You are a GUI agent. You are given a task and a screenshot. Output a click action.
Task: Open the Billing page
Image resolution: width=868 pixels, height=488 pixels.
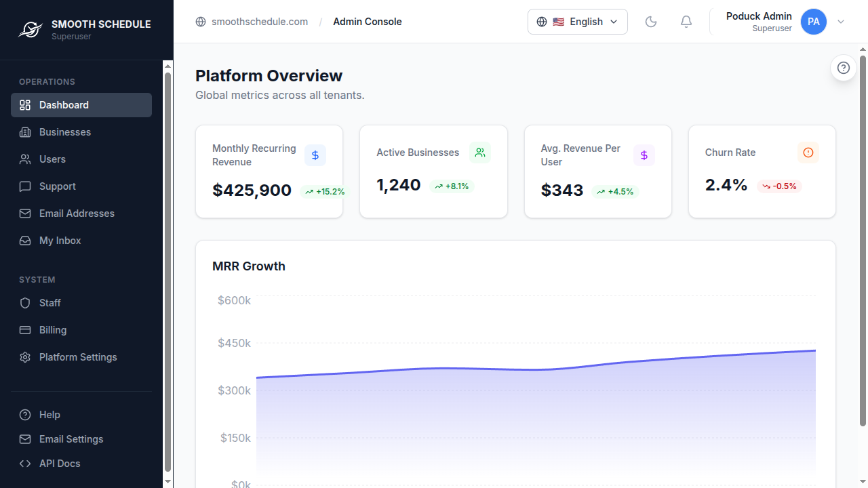pyautogui.click(x=53, y=330)
